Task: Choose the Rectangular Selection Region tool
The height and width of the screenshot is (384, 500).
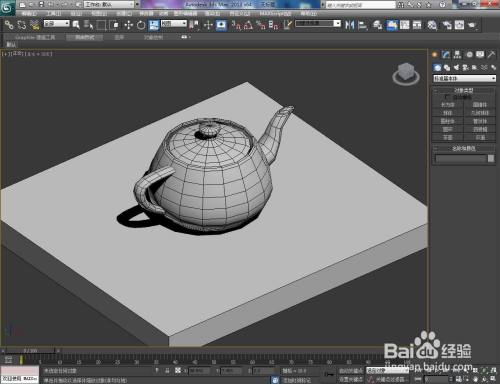Action: 101,25
